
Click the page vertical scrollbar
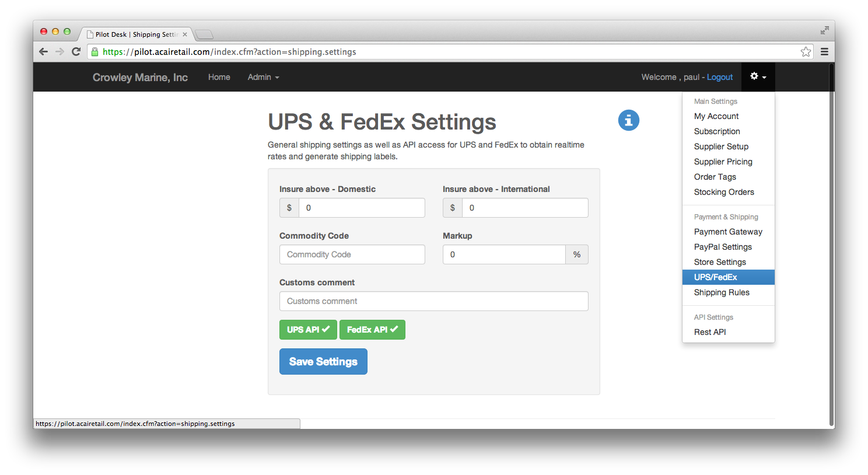[831, 245]
